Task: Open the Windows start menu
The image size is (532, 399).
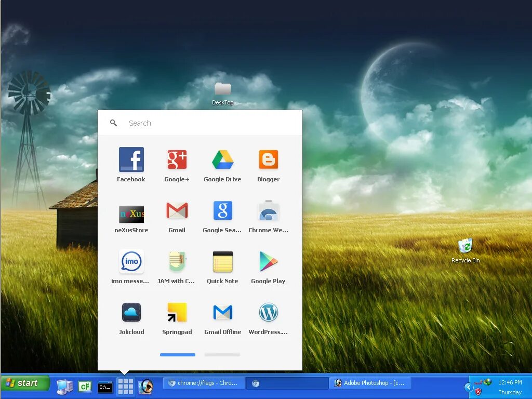Action: pyautogui.click(x=25, y=383)
